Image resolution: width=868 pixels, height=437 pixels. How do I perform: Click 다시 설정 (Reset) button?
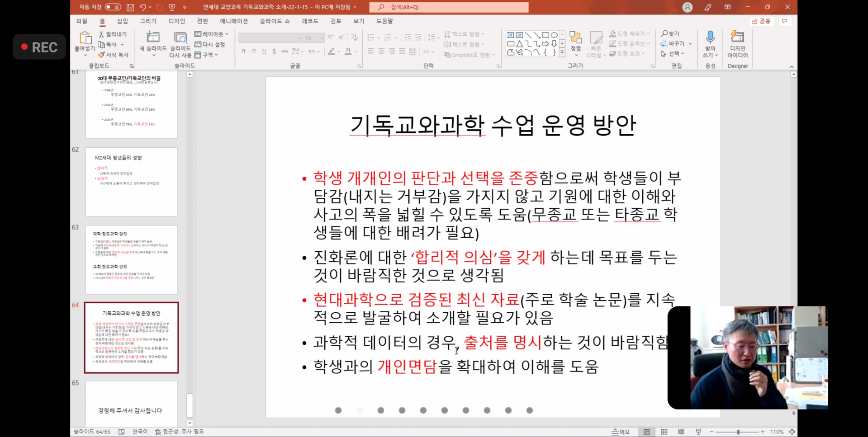click(210, 44)
